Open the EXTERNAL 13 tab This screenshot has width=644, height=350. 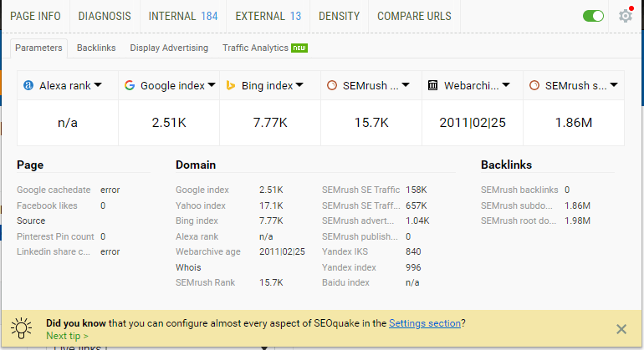pyautogui.click(x=268, y=16)
